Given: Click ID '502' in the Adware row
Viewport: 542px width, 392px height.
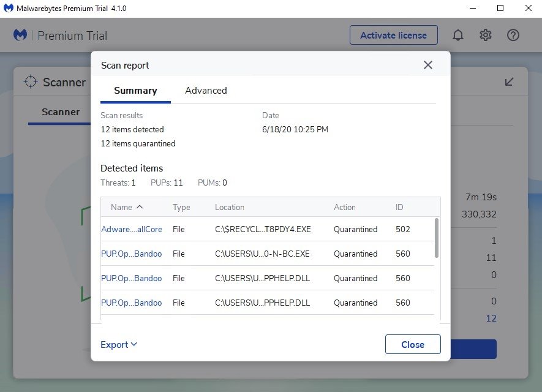Looking at the screenshot, I should (x=403, y=229).
